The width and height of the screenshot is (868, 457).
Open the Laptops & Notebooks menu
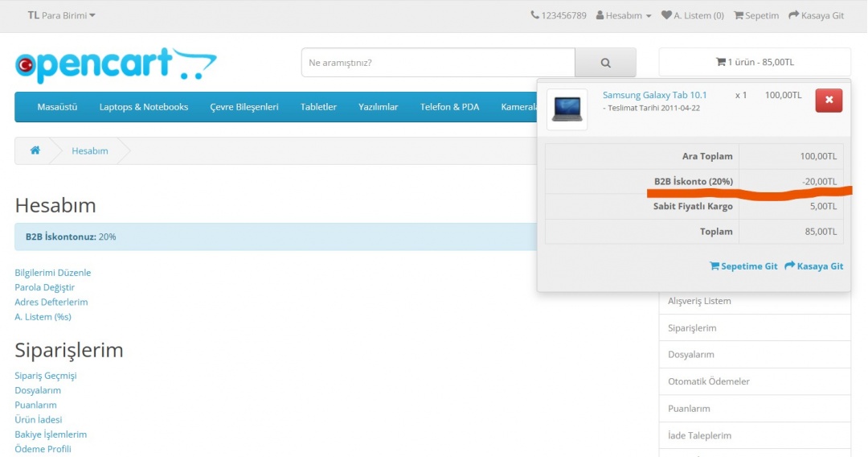pos(144,107)
